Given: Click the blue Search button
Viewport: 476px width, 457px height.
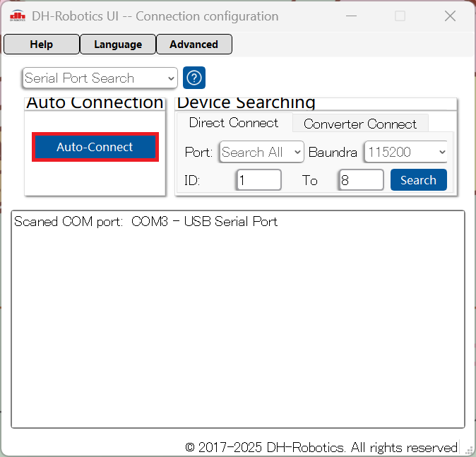Looking at the screenshot, I should point(419,180).
